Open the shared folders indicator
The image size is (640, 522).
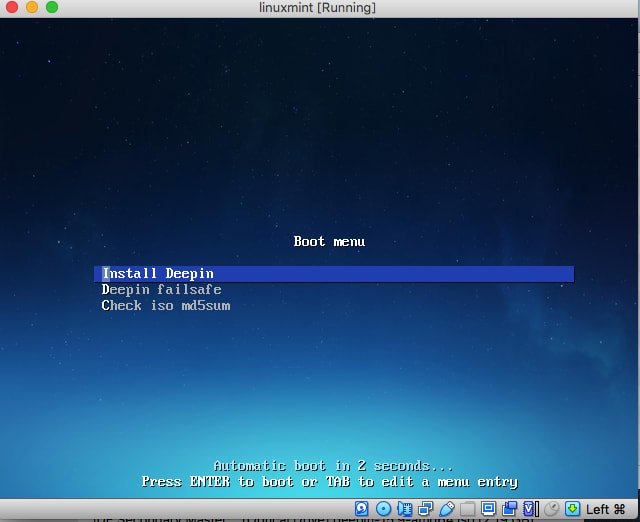468,509
